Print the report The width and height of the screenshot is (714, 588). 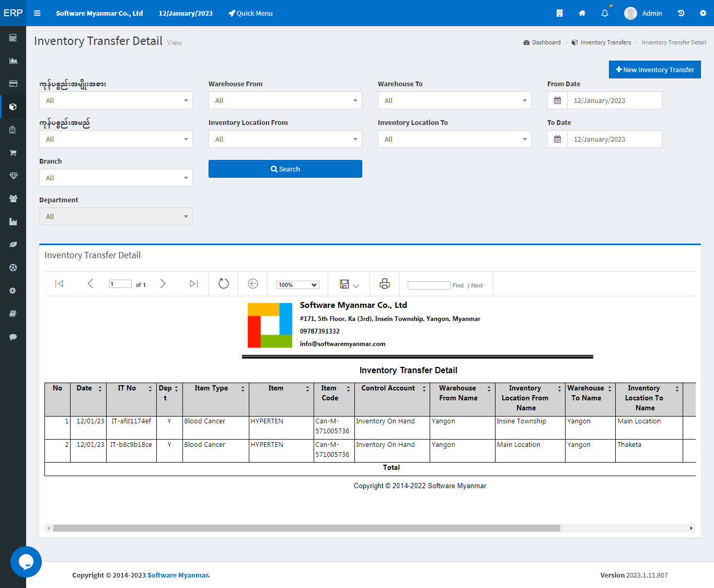point(385,283)
